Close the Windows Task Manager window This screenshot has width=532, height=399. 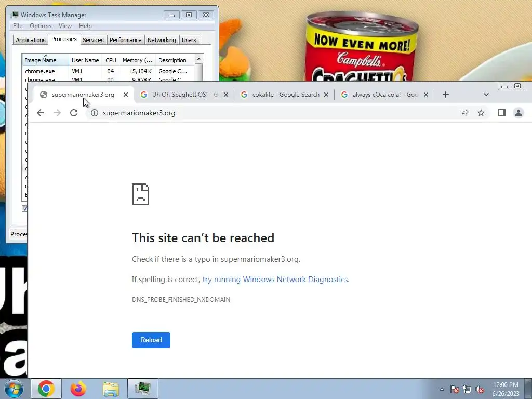tap(206, 15)
